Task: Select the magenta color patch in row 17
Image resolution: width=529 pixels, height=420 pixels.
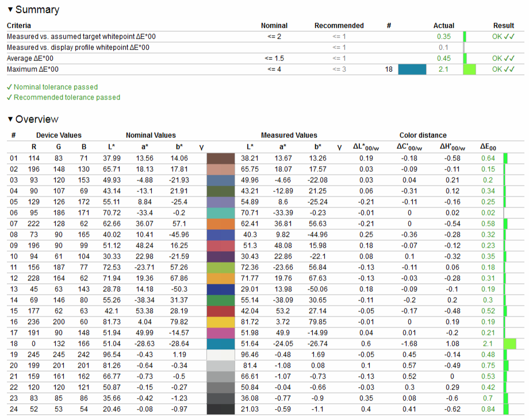Action: (221, 333)
